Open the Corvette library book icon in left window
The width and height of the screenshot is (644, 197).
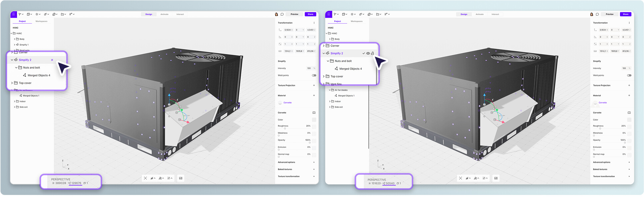[314, 113]
